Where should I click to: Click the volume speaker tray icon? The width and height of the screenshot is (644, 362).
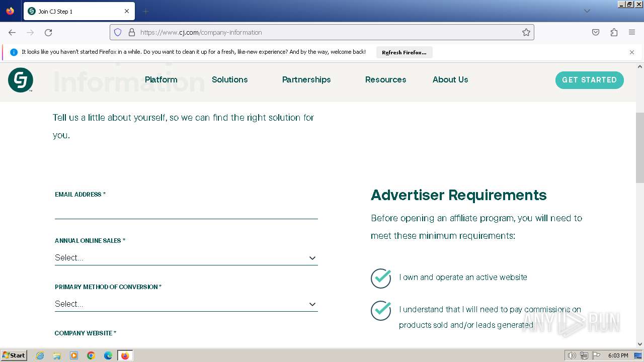pos(572,355)
